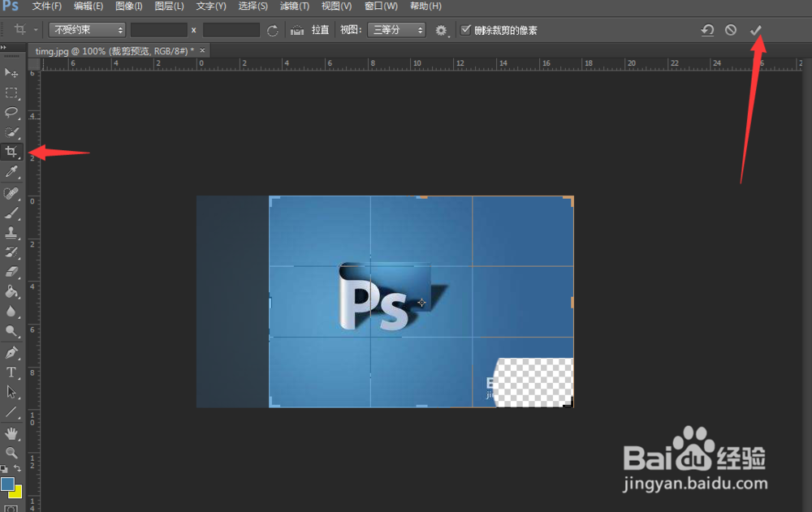This screenshot has width=812, height=512.
Task: Click the right-middle crop edge handle
Action: (x=572, y=303)
